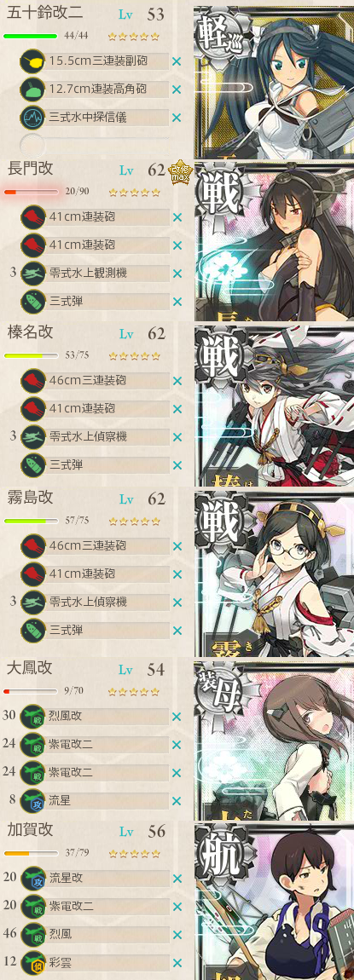Click the blue 流星改 torpedo bomber icon
The width and height of the screenshot is (354, 980).
(x=32, y=879)
